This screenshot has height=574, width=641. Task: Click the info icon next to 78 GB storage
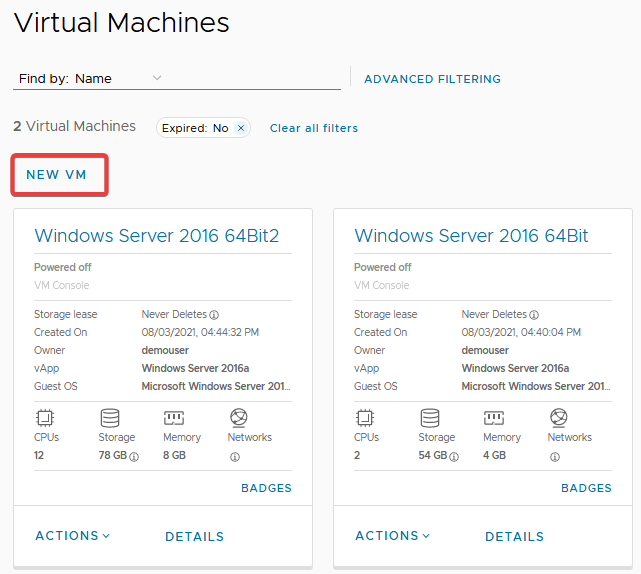click(x=134, y=457)
